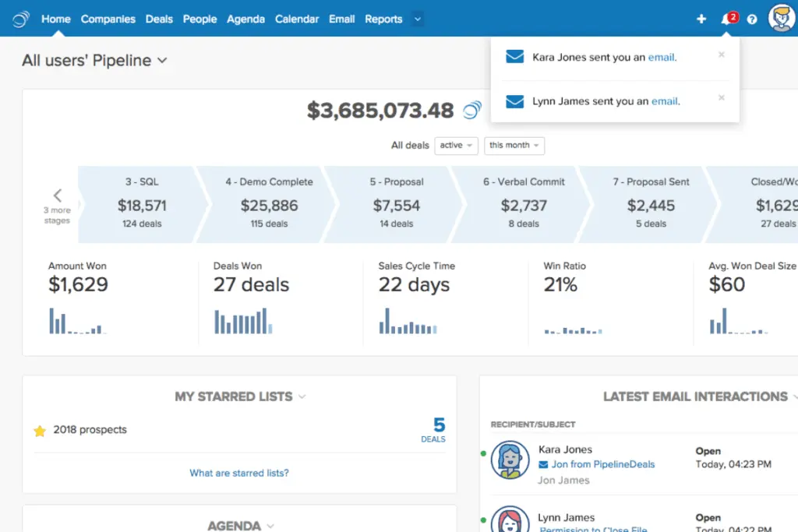798x532 pixels.
Task: Show the 3 more stages arrow
Action: point(58,196)
